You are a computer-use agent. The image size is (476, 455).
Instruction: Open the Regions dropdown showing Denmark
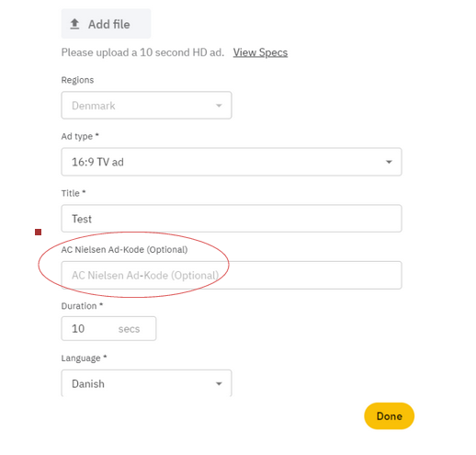146,105
